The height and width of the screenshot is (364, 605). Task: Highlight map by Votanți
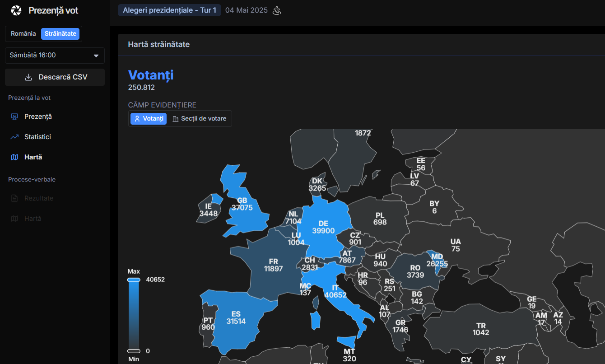[x=149, y=119]
